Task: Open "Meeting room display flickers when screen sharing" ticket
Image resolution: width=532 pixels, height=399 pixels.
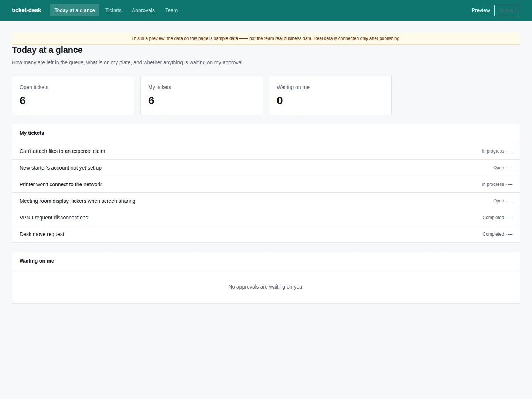Action: tap(266, 201)
